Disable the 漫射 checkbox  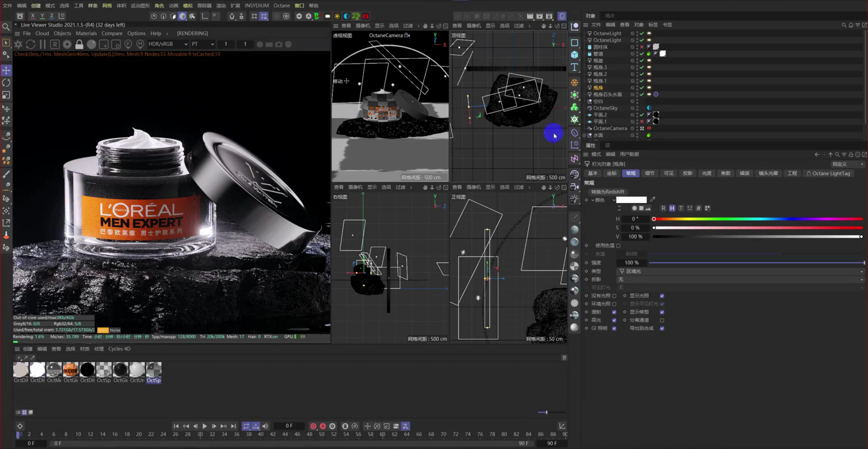pos(614,312)
